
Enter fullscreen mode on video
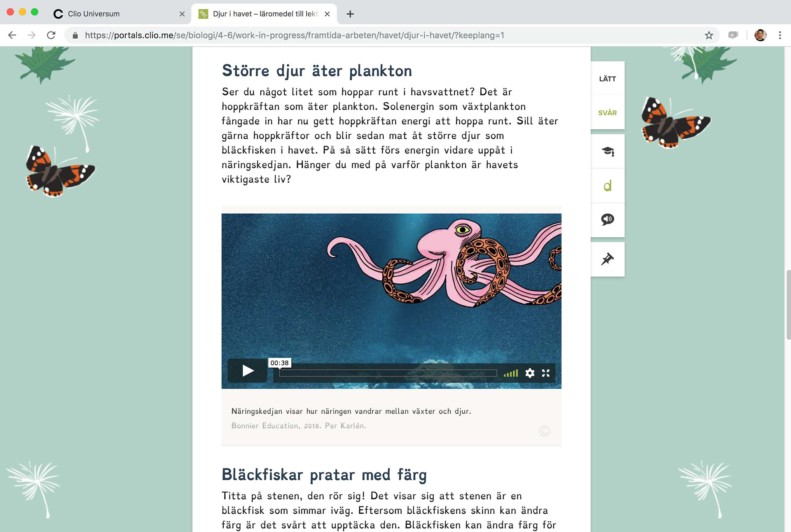click(546, 373)
